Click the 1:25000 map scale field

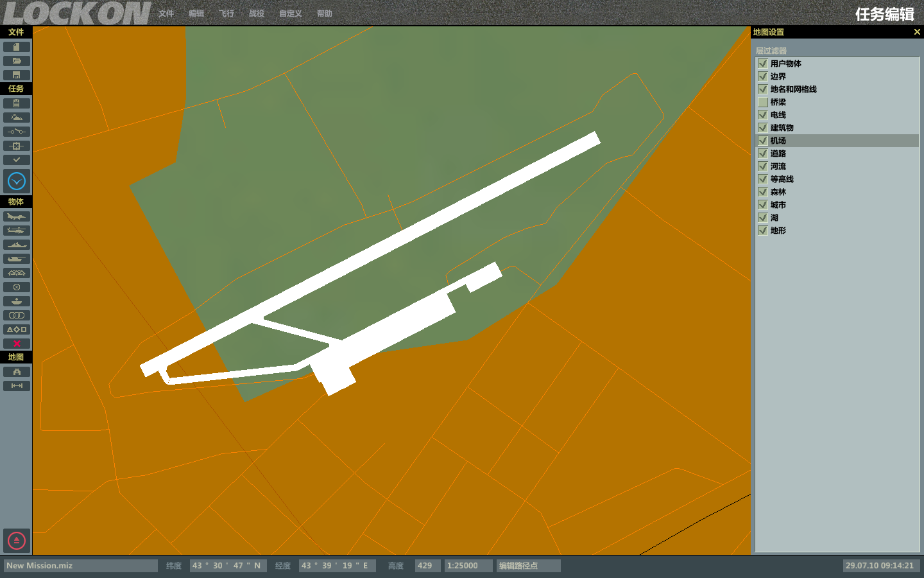point(468,566)
